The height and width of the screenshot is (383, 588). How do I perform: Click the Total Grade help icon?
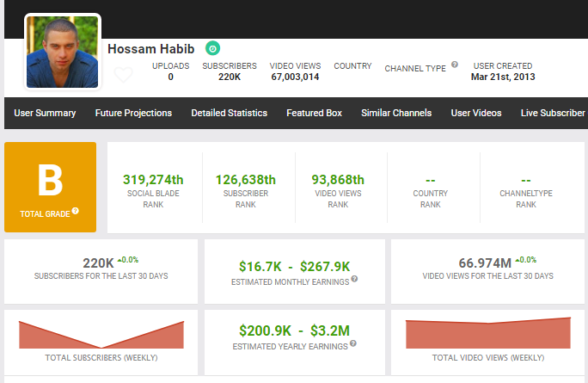click(x=76, y=211)
